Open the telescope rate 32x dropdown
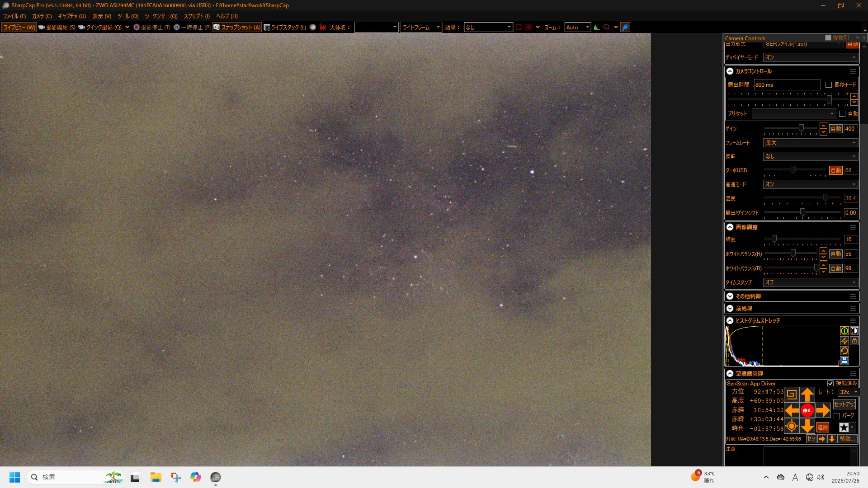 (848, 392)
